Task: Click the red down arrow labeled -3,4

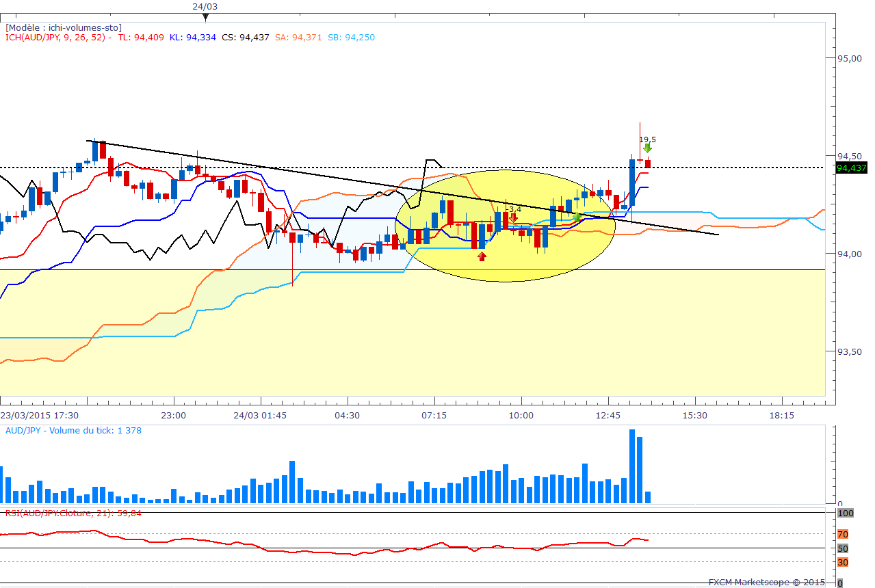Action: 513,218
